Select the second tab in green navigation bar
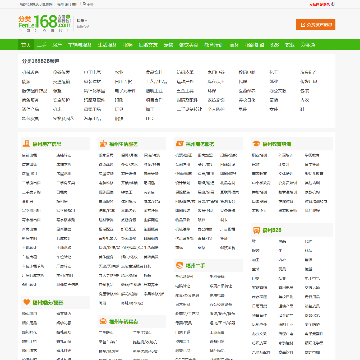 (42, 45)
